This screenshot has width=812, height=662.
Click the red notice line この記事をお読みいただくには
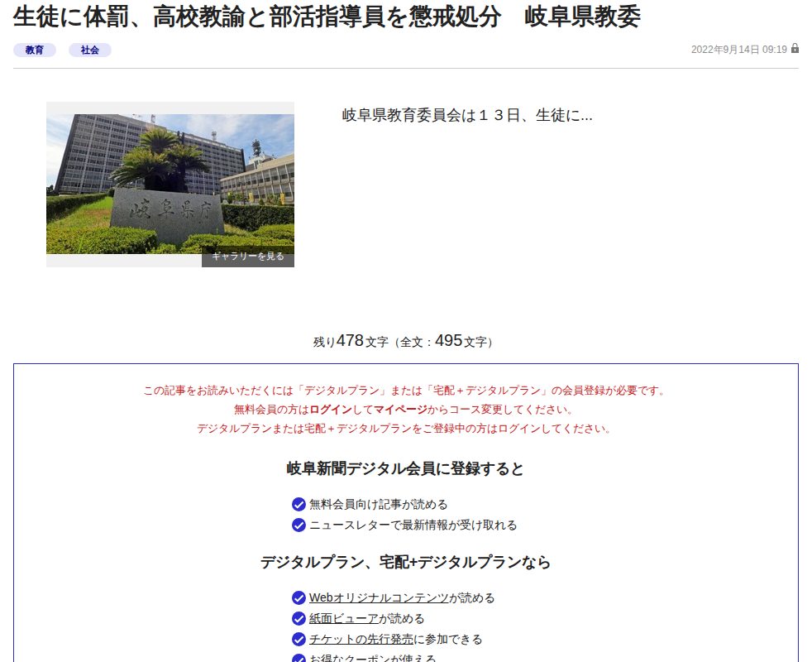point(405,391)
